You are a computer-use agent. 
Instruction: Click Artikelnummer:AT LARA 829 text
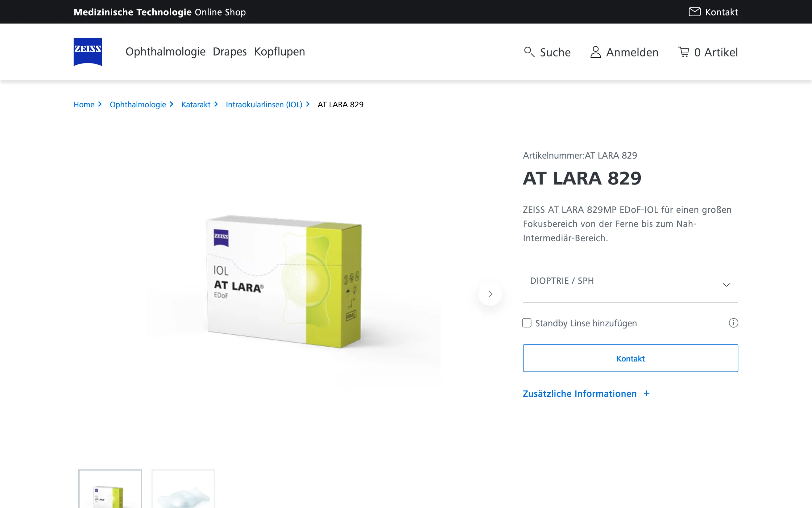tap(580, 155)
